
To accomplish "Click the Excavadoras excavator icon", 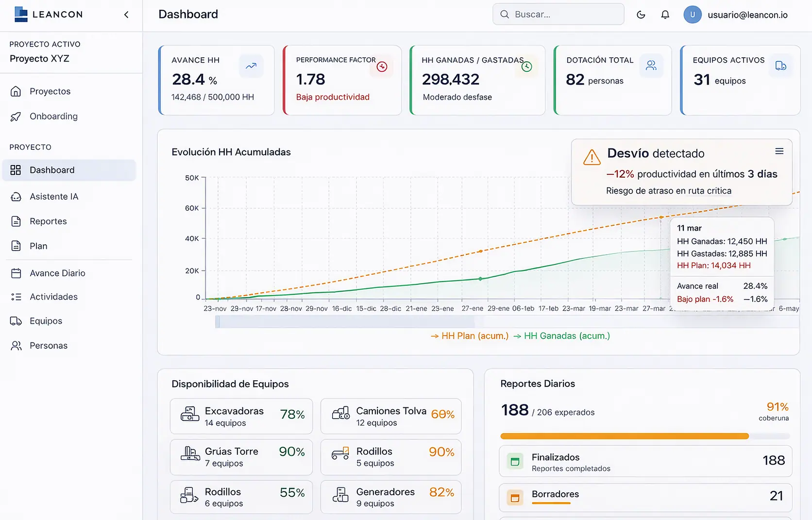I will tap(190, 414).
